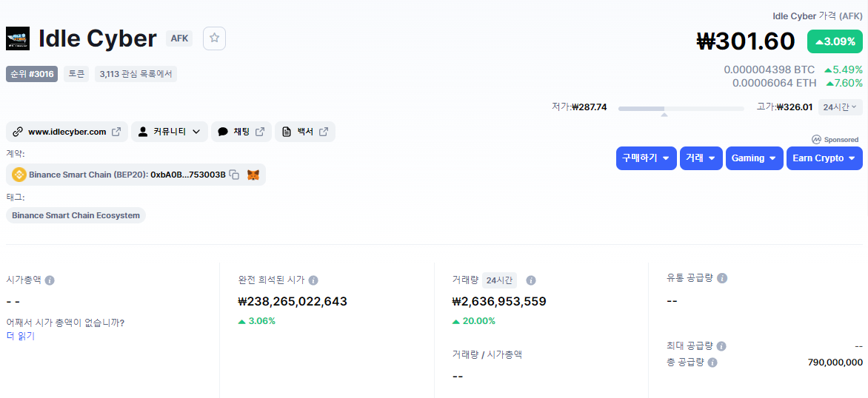The width and height of the screenshot is (868, 398).
Task: Open the 거래 dropdown button
Action: [701, 158]
